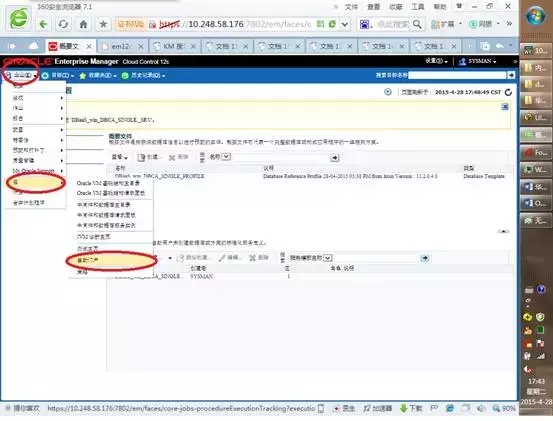Open the 医生 doctor status bar button

click(344, 408)
